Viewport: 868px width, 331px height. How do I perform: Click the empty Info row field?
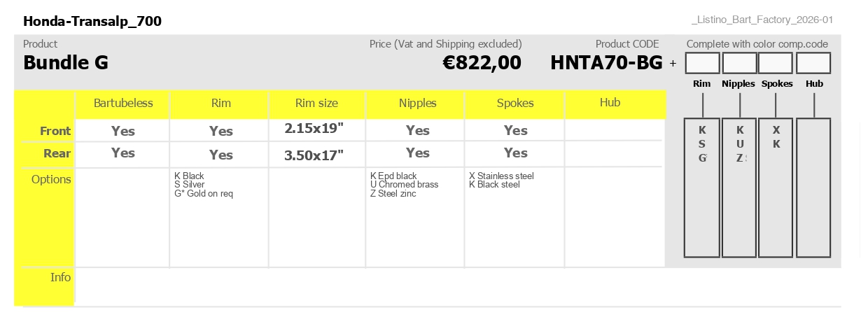click(458, 286)
